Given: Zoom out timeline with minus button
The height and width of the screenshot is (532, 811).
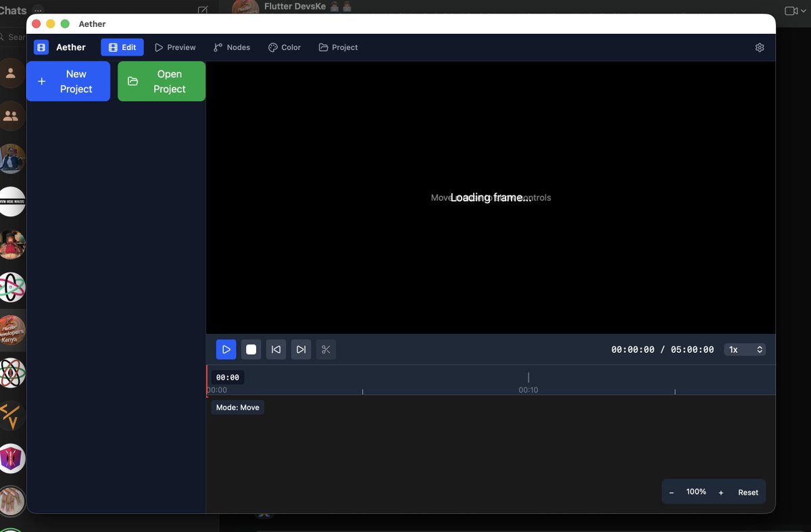Looking at the screenshot, I should point(671,493).
